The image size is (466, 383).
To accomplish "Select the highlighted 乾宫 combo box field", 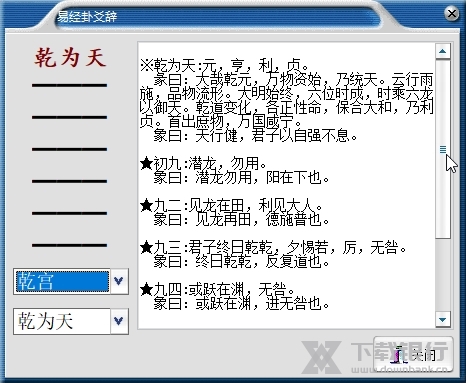I will [62, 282].
